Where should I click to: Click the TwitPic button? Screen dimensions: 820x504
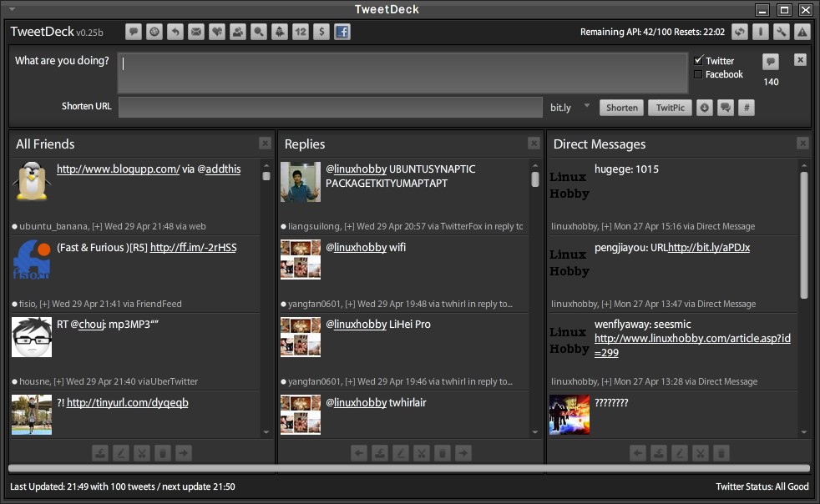(x=670, y=108)
